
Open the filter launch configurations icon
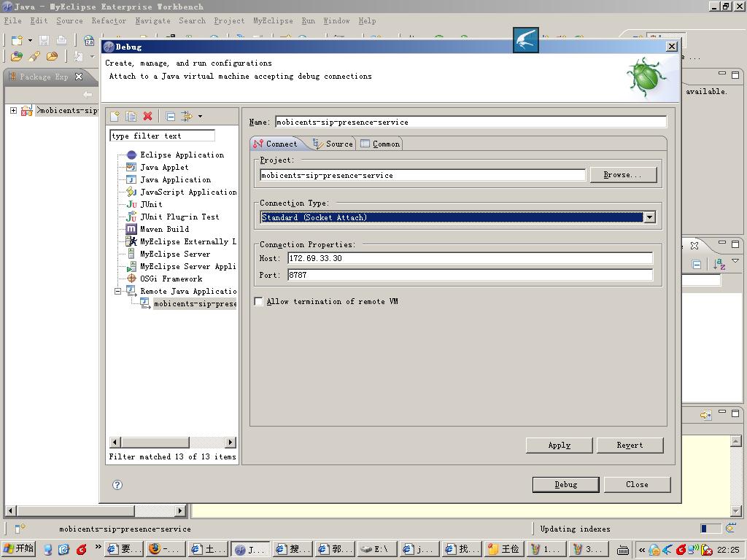tap(186, 116)
